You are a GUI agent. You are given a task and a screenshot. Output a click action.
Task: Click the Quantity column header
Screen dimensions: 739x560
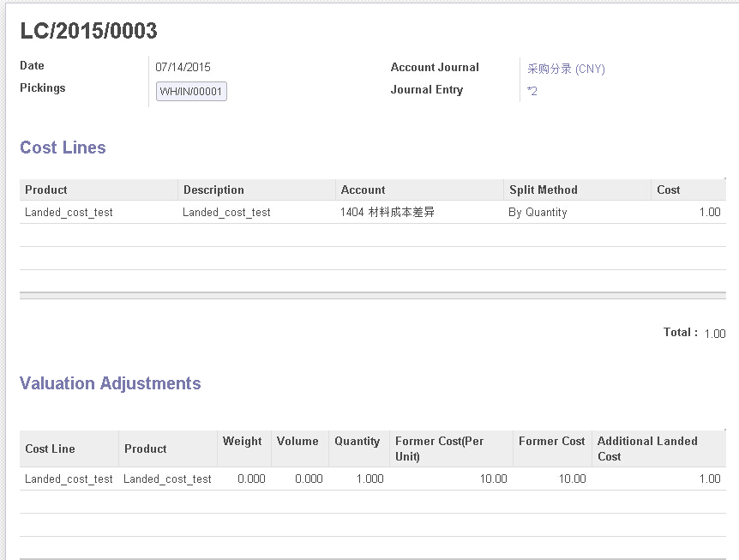(357, 441)
